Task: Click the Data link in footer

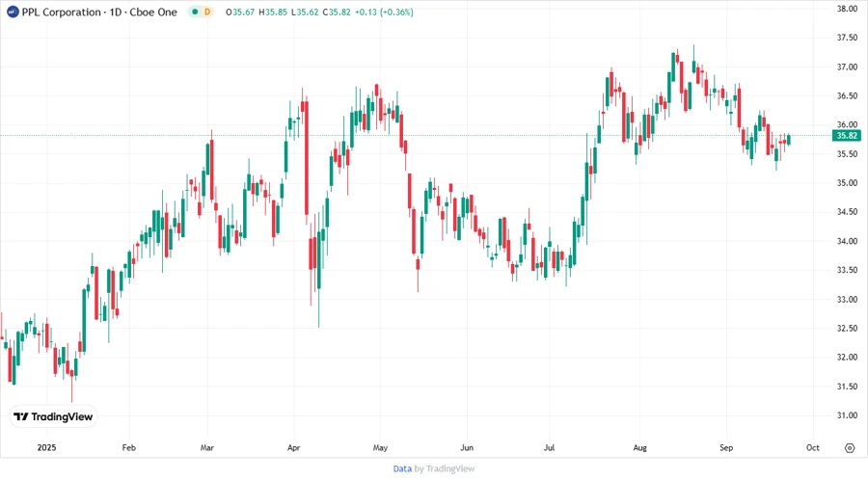Action: [x=402, y=469]
